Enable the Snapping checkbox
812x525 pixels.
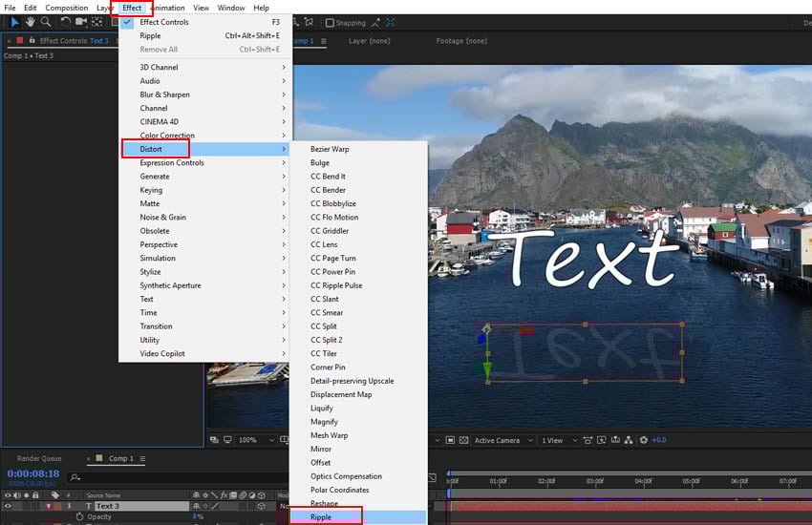click(331, 23)
